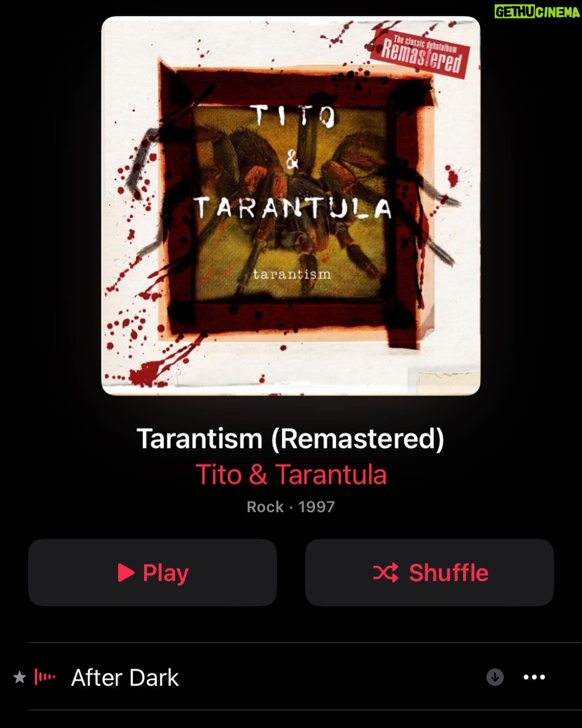The height and width of the screenshot is (728, 582).
Task: Open the Tito & Tarantula artist page
Action: click(291, 474)
